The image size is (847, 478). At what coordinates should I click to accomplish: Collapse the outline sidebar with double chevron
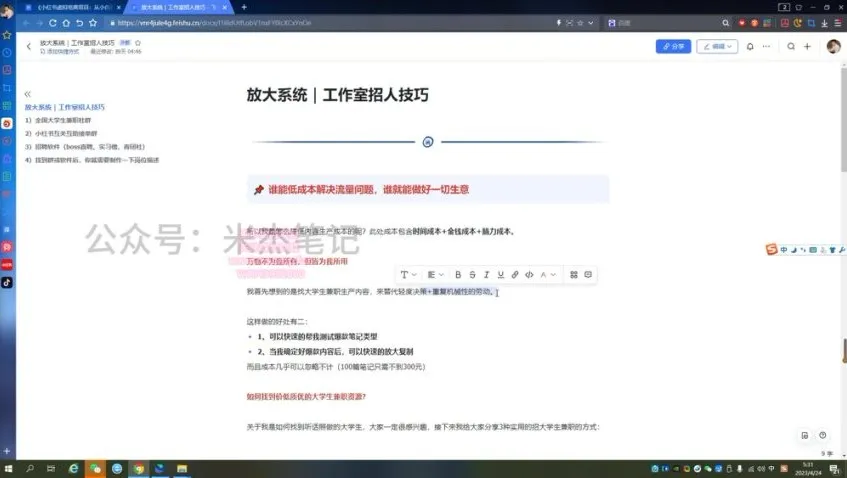point(28,94)
